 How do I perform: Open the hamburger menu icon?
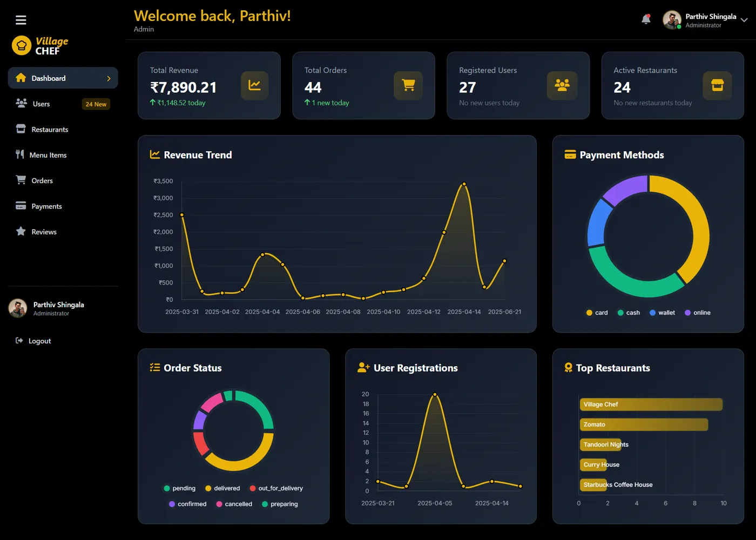point(21,20)
